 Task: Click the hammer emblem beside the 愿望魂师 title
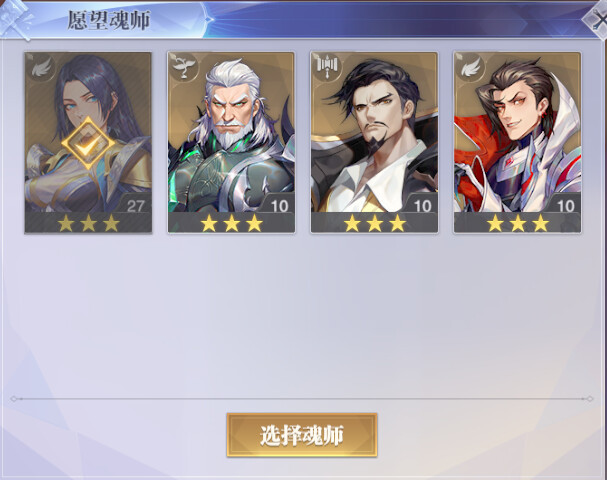15,19
